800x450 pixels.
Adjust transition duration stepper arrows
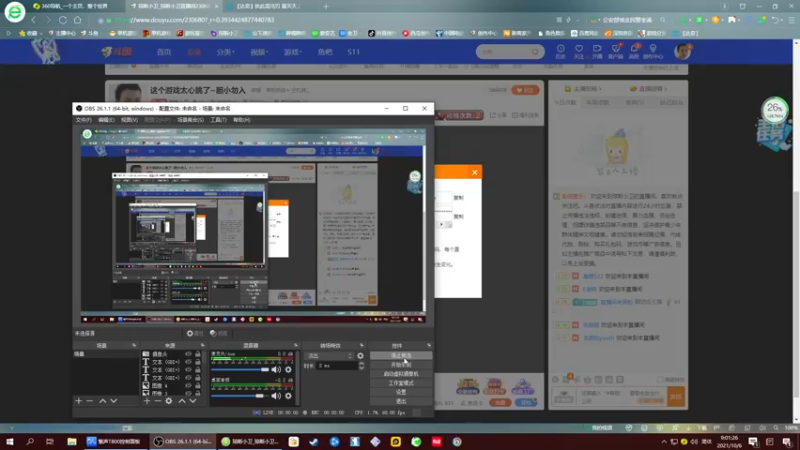coord(361,365)
